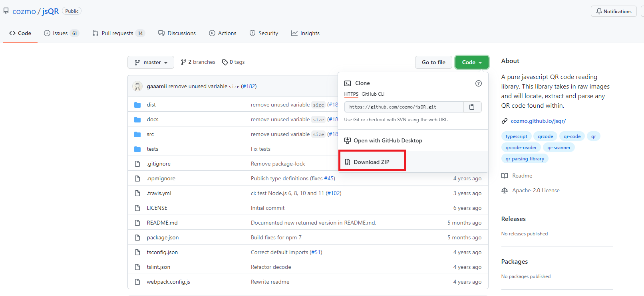644x296 pixels.
Task: Select the HTTPS clone tab
Action: pyautogui.click(x=351, y=94)
